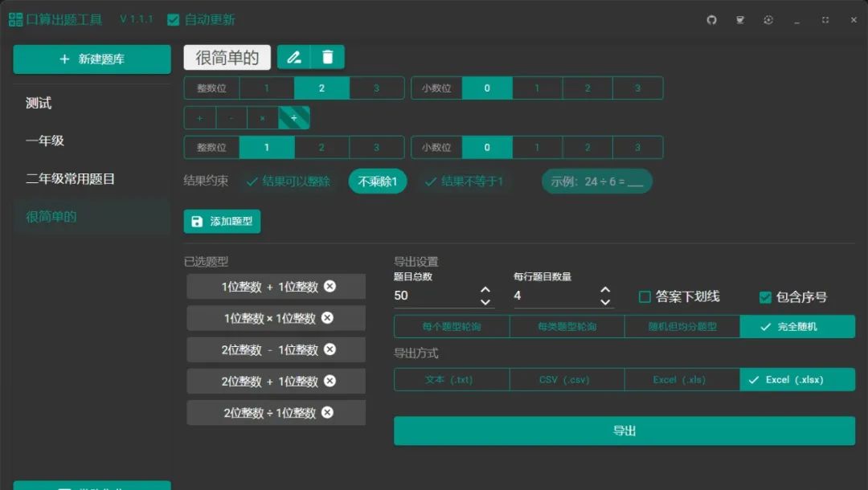
Task: Choose the 每类题型轮询 ordering mode
Action: point(567,327)
